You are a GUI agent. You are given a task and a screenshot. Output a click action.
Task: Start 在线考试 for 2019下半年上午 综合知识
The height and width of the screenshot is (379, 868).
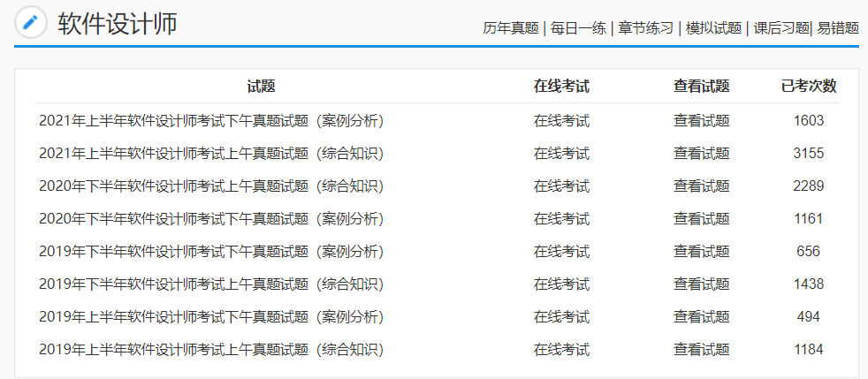point(561,284)
